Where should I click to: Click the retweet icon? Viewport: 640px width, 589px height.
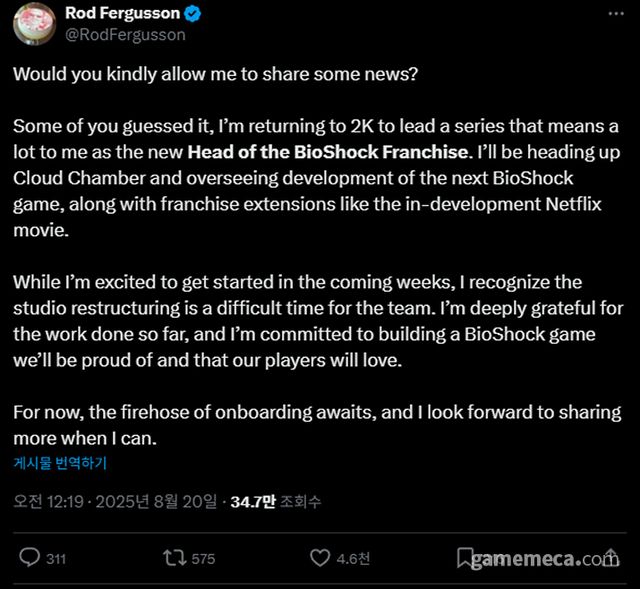[175, 558]
